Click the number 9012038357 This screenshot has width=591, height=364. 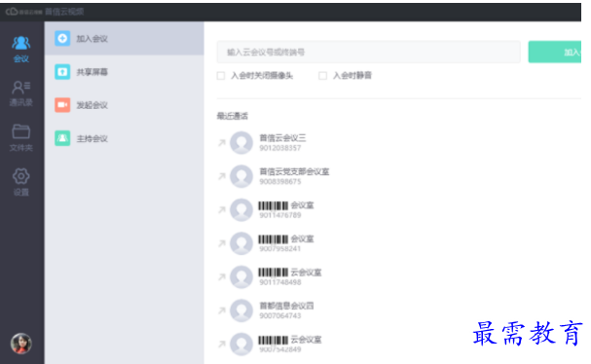280,148
